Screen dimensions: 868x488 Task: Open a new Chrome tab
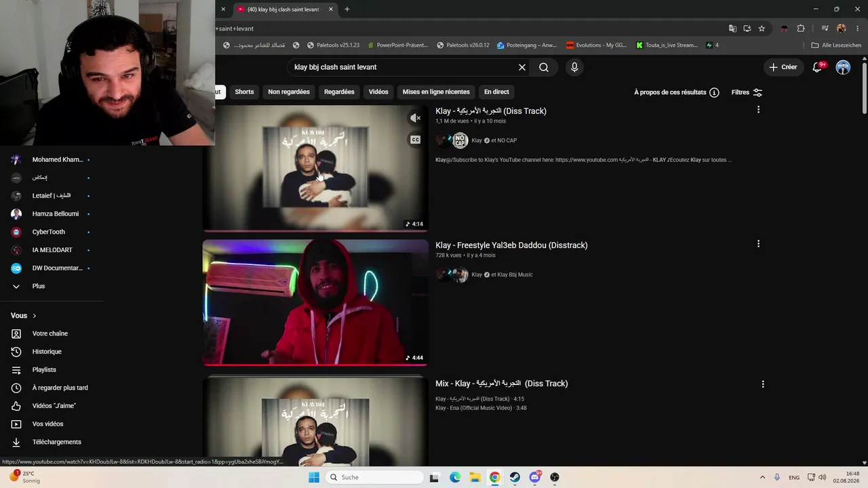(347, 9)
